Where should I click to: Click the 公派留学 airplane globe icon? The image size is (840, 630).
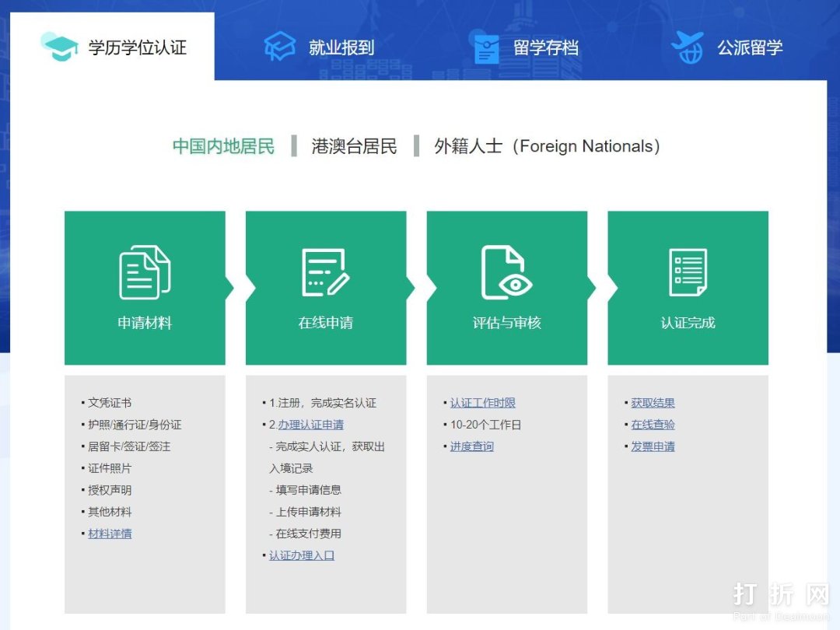[x=688, y=47]
